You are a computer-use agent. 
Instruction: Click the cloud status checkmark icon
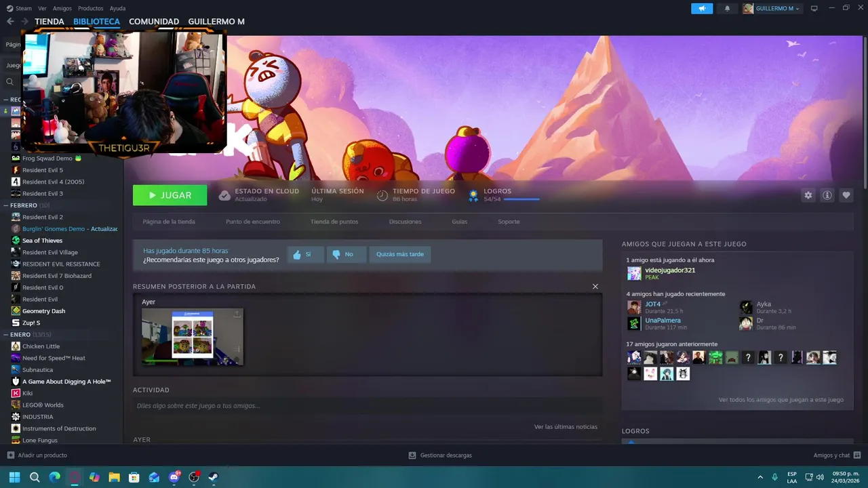tap(224, 195)
